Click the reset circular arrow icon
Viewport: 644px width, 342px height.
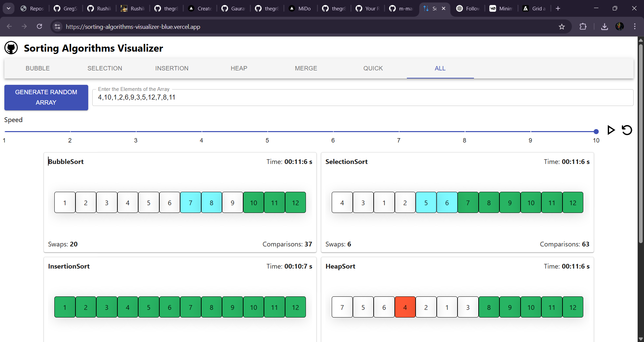pos(627,130)
